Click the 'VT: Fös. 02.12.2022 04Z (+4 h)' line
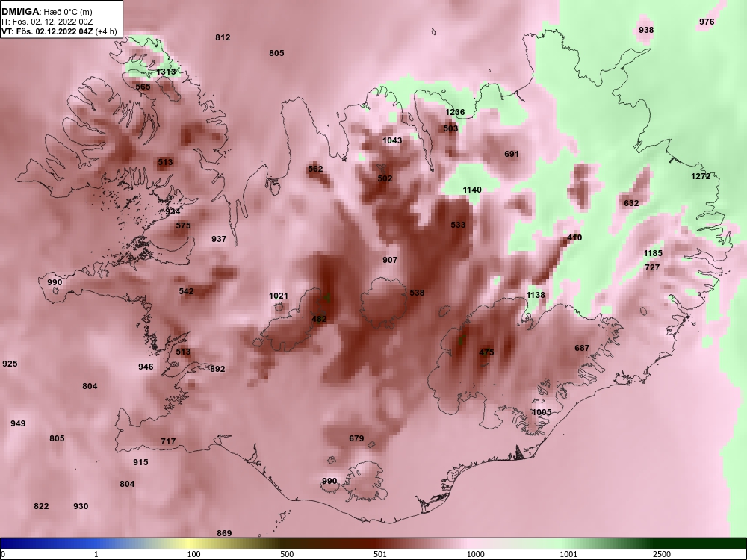Screen dimensions: 747x560 pos(59,31)
